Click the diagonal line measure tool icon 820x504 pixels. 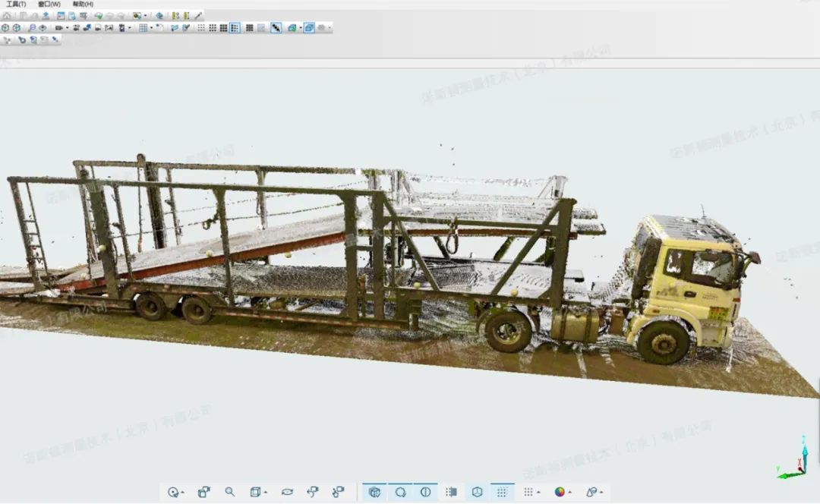pos(198,16)
